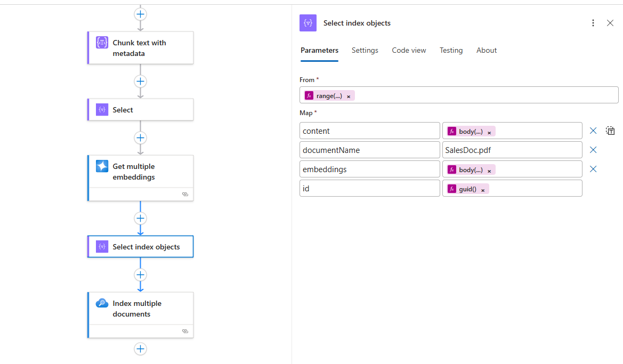
Task: Click the SalesDoc.pdf value field
Action: pyautogui.click(x=512, y=150)
